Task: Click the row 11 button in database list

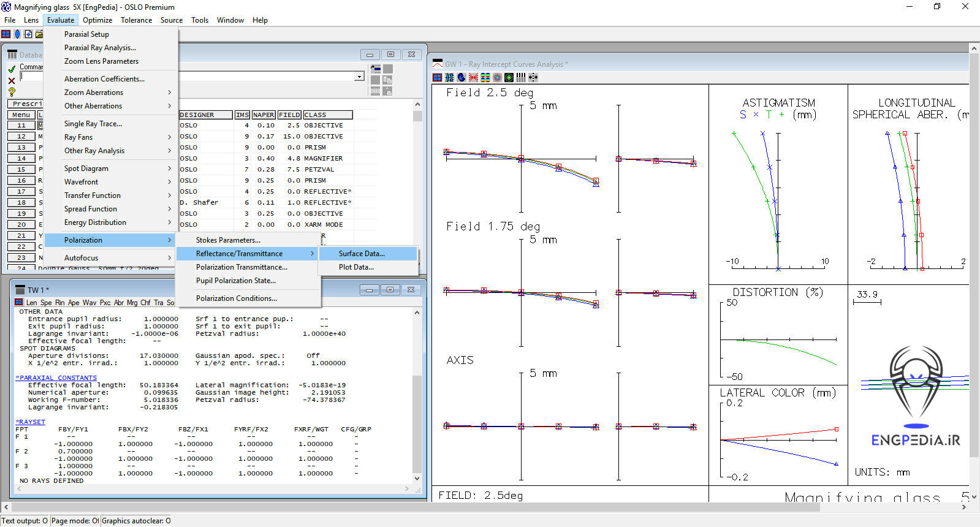Action: tap(21, 126)
